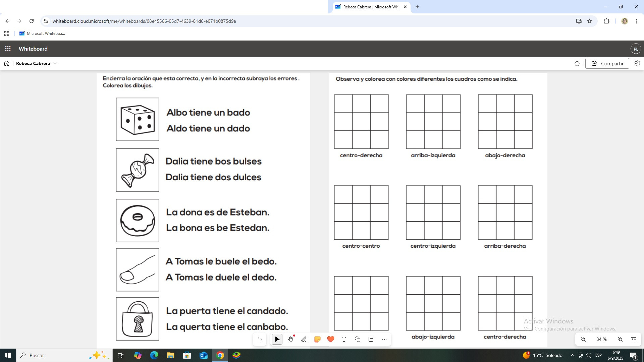Select the arrow pointer tool
This screenshot has width=644, height=362.
coord(277,339)
